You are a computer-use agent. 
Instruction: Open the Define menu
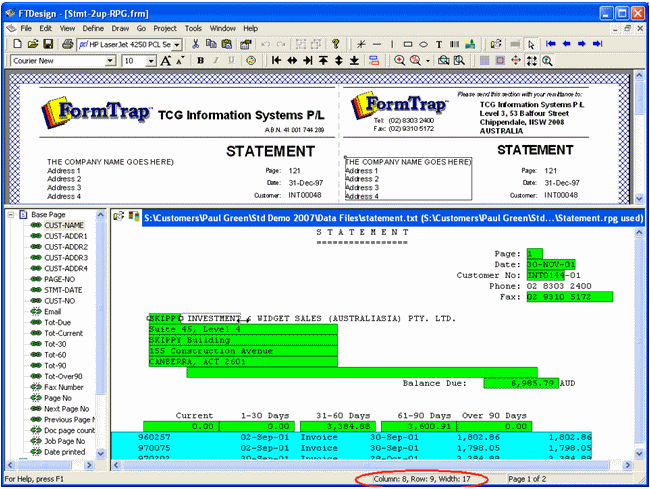[93, 28]
